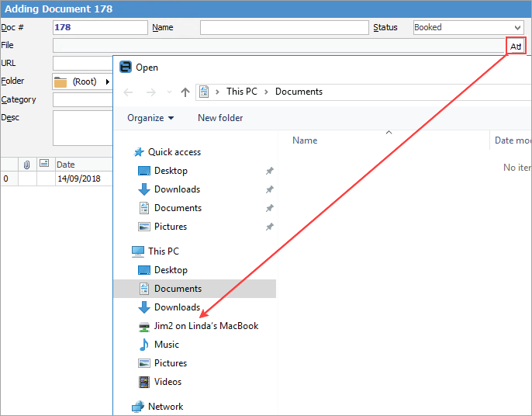Image resolution: width=532 pixels, height=416 pixels.
Task: Click the This PC monitor icon
Action: 138,251
